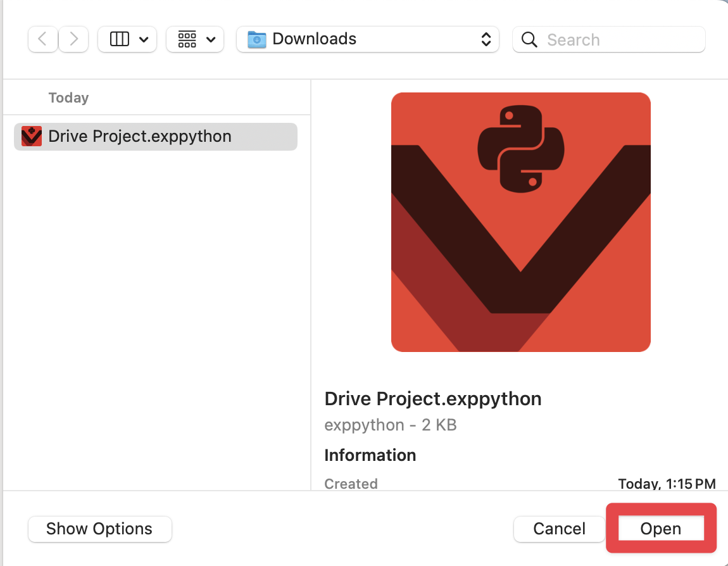Click the Downloads folder icon

[x=256, y=39]
